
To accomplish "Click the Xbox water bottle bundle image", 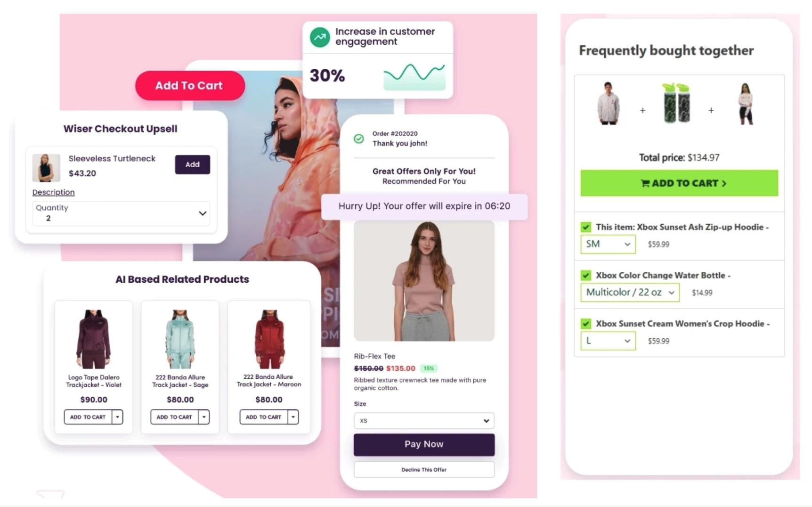I will tap(676, 103).
